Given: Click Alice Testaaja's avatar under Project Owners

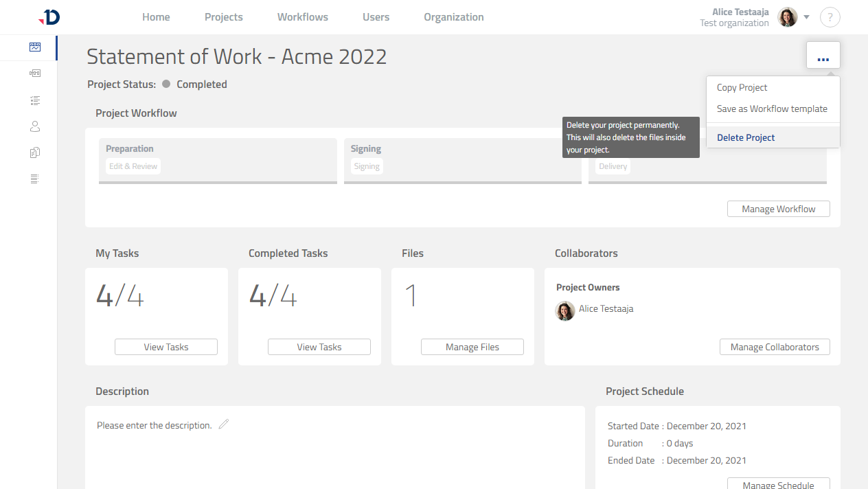Looking at the screenshot, I should (x=565, y=310).
